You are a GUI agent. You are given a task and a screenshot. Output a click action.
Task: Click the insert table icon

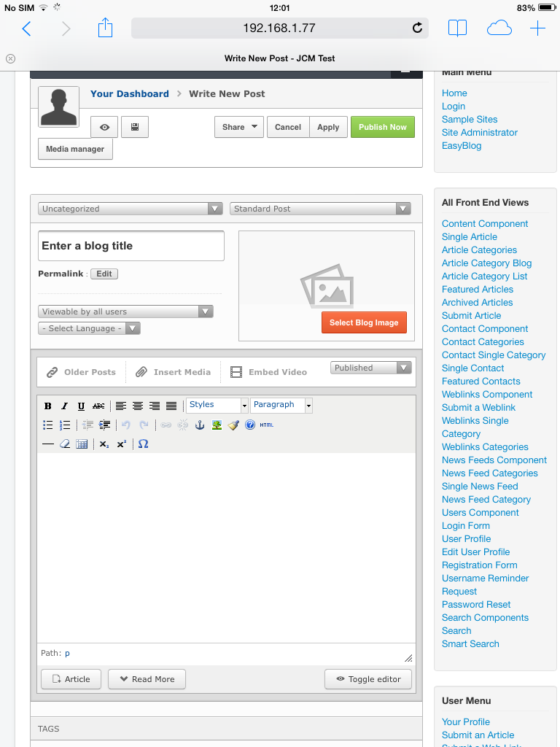coord(82,444)
